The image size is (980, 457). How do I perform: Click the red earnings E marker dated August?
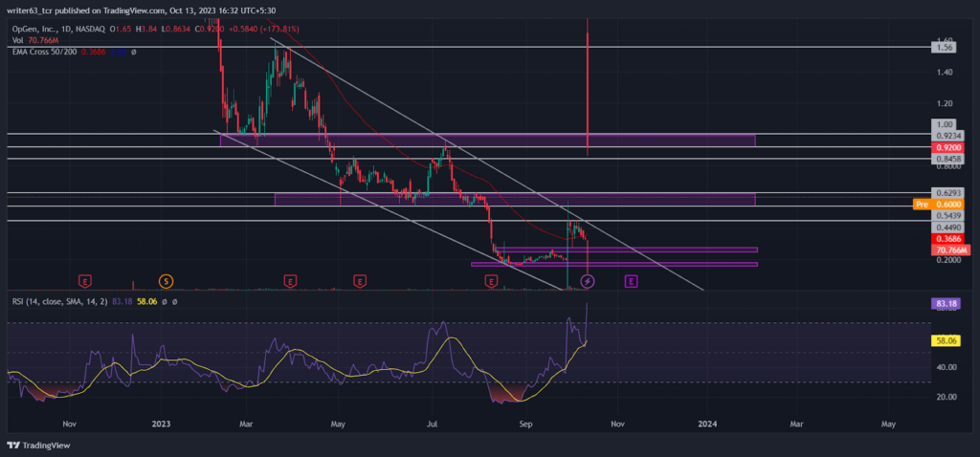coord(491,282)
